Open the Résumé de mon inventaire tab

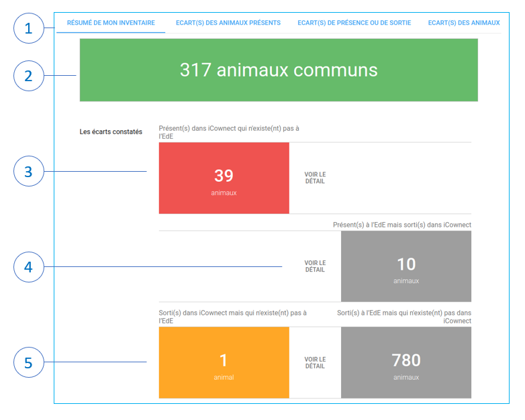(111, 23)
